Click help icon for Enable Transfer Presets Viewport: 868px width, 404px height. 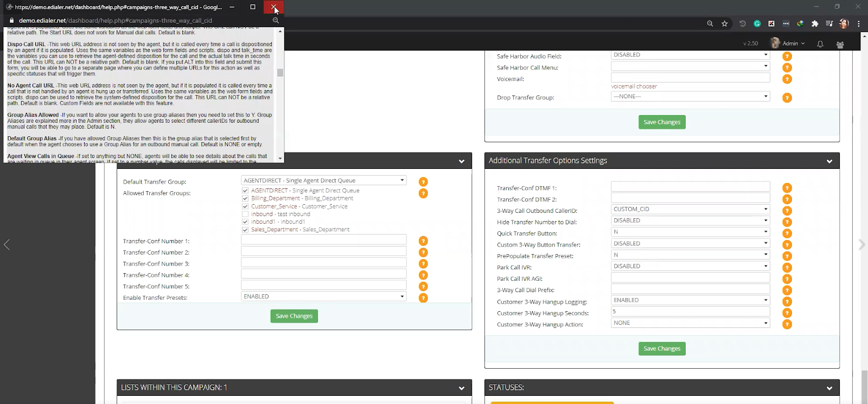click(x=423, y=298)
